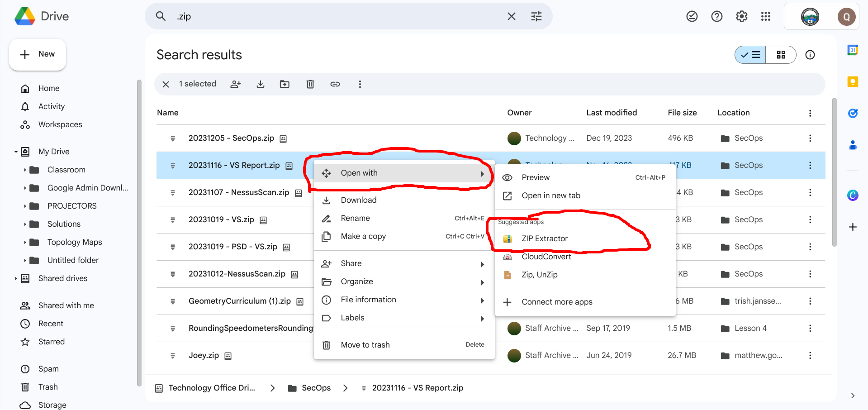Screen dimensions: 868x410
Task: Open the Google apps grid launcher
Action: [765, 17]
